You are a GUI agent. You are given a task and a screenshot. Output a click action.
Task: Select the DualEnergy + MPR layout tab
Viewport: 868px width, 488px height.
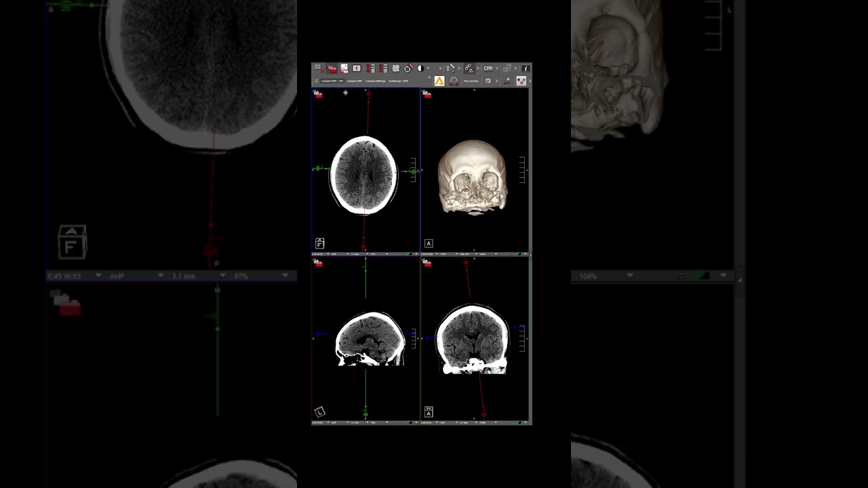coord(398,81)
